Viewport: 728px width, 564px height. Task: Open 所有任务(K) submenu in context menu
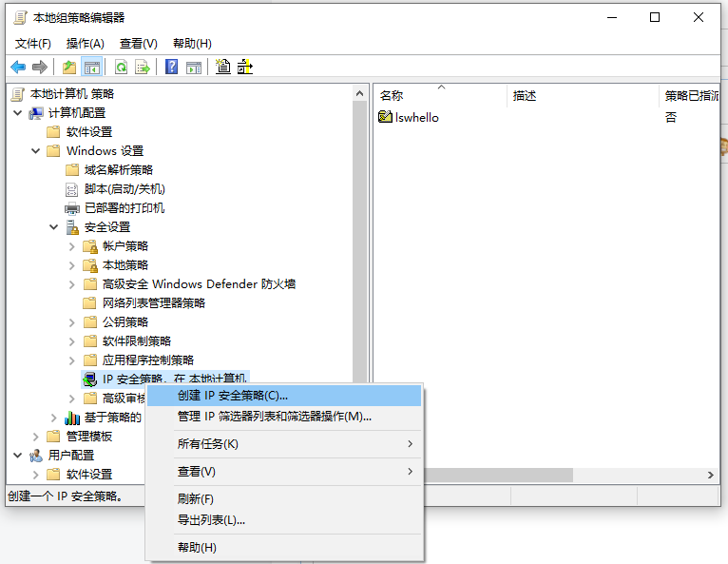tap(284, 443)
